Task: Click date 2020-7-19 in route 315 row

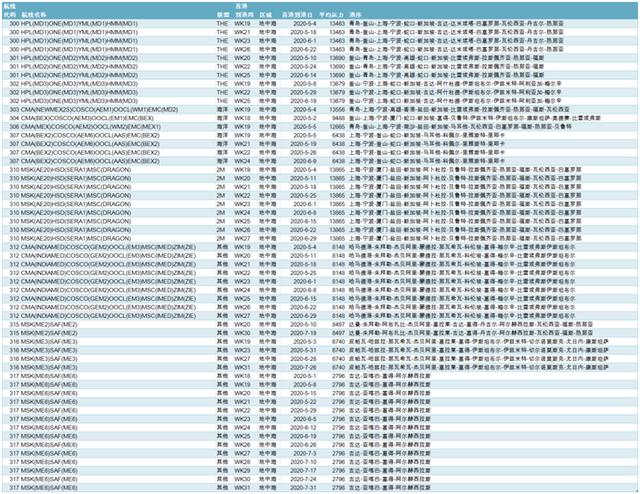Action: point(303,333)
